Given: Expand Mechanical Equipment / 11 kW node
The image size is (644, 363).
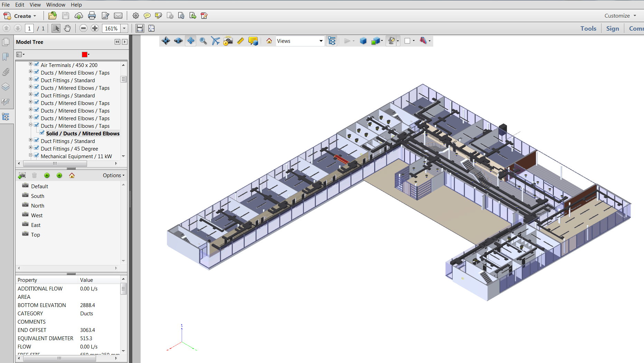Looking at the screenshot, I should pos(30,155).
